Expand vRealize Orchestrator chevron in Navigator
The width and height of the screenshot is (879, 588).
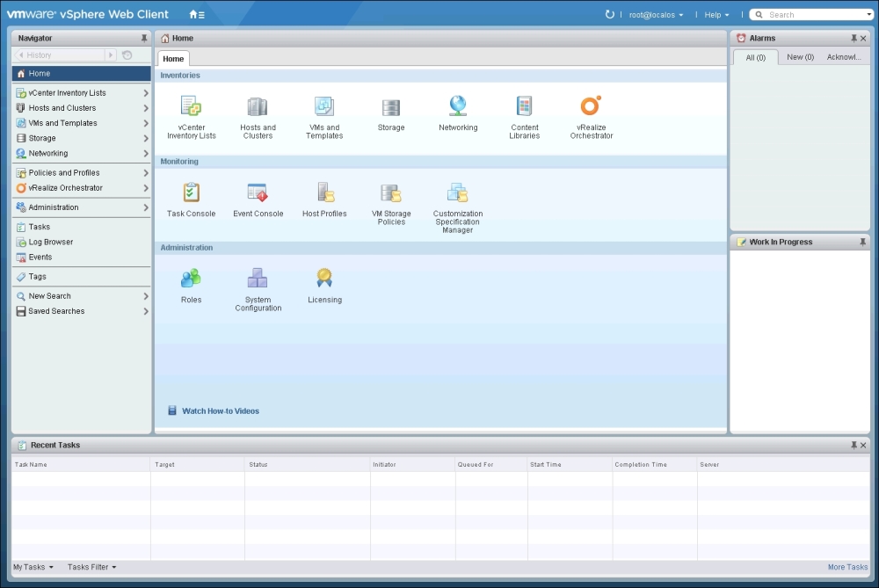coord(146,188)
